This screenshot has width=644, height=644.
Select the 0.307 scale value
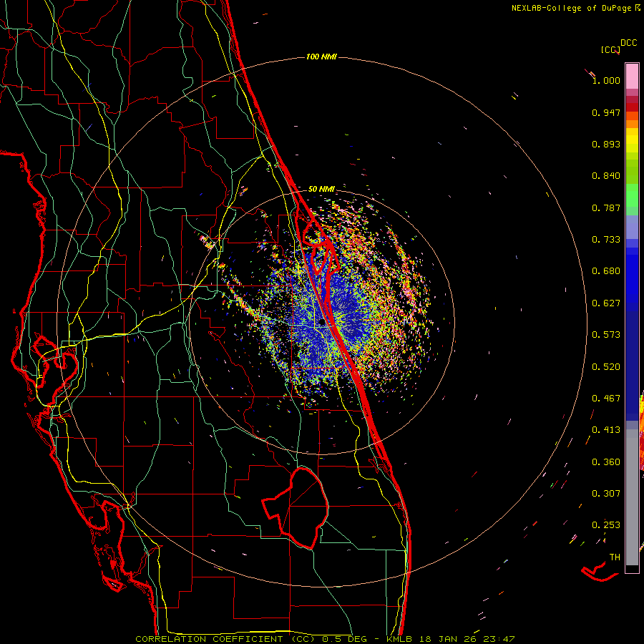[606, 494]
